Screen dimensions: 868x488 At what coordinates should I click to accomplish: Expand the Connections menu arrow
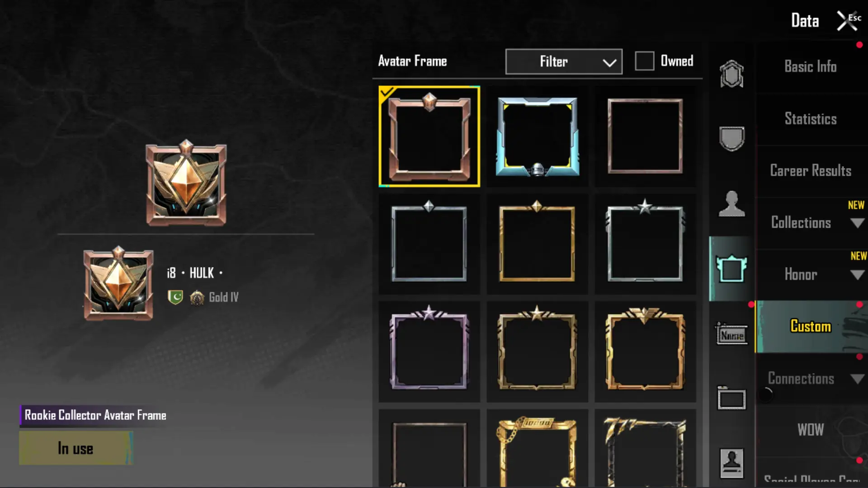(857, 379)
